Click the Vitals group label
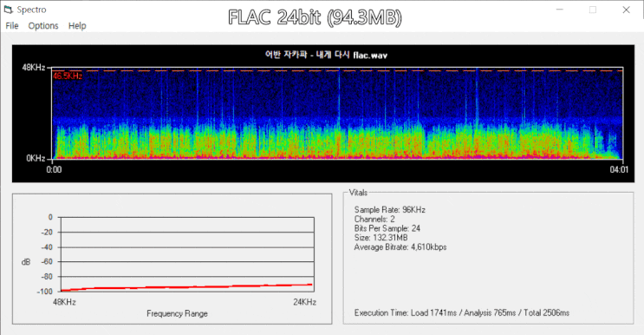644x335 pixels. (x=358, y=193)
